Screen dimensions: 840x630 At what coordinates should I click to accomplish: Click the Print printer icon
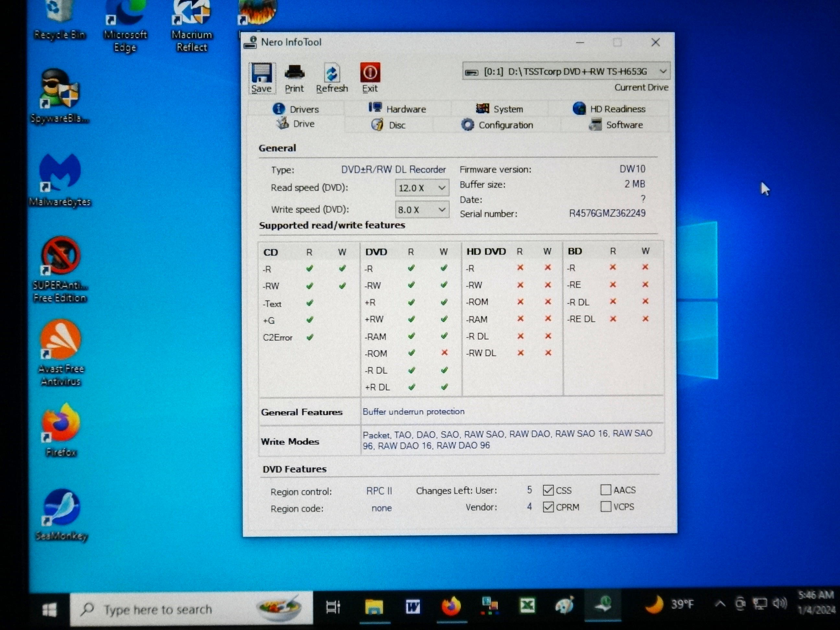(294, 73)
